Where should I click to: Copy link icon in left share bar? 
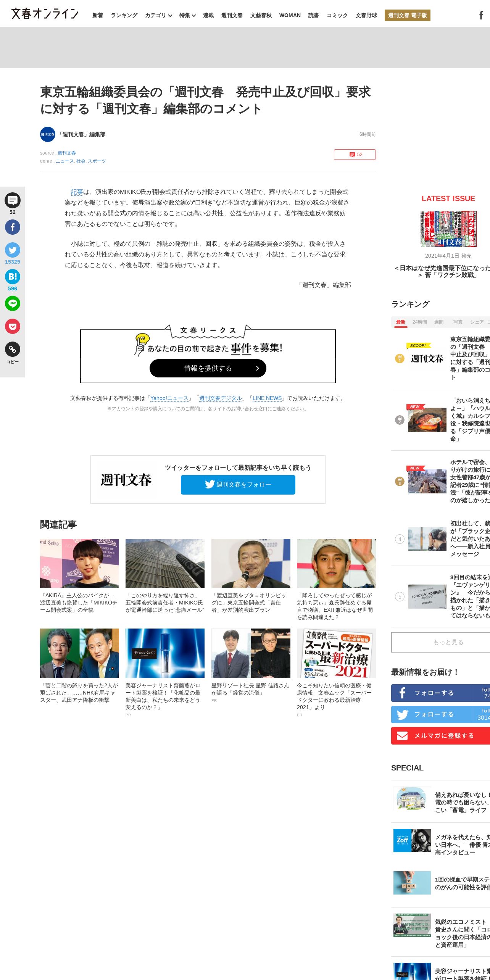click(13, 349)
